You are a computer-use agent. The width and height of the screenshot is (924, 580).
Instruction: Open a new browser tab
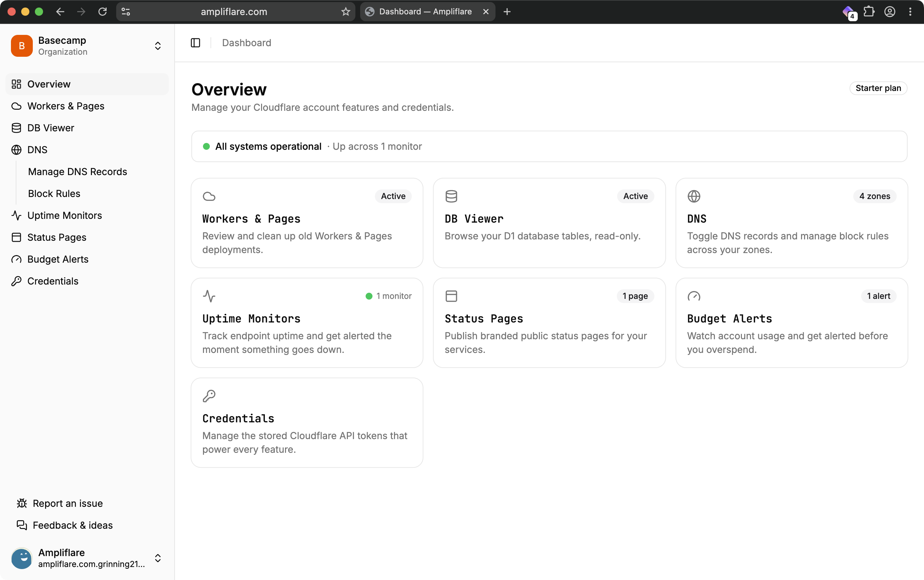pos(507,12)
